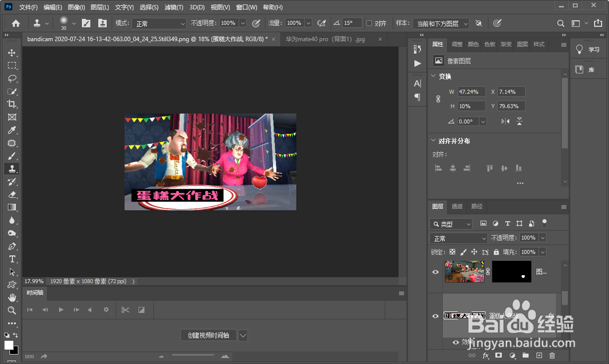Open the 不透明度 dropdown in options bar
Viewport: 609px width, 364px height.
(x=243, y=23)
